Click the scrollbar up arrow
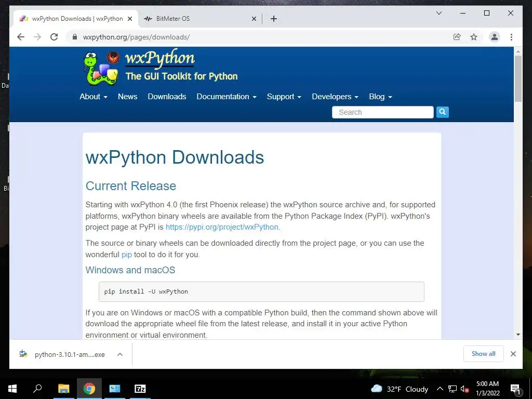 coord(518,51)
